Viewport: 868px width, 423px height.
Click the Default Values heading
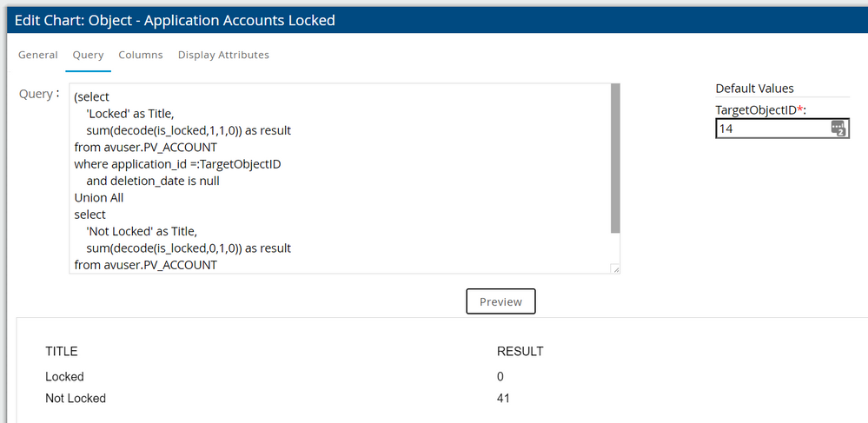coord(754,89)
